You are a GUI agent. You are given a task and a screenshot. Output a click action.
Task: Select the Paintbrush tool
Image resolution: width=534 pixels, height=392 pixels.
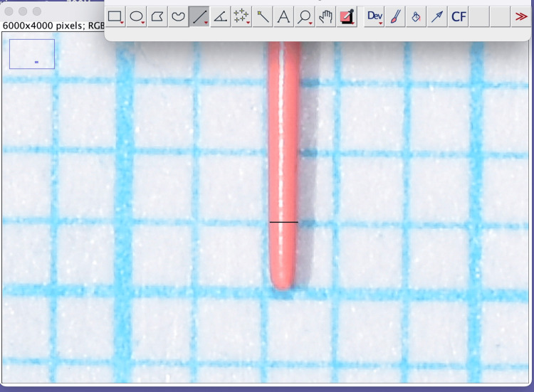pyautogui.click(x=395, y=16)
